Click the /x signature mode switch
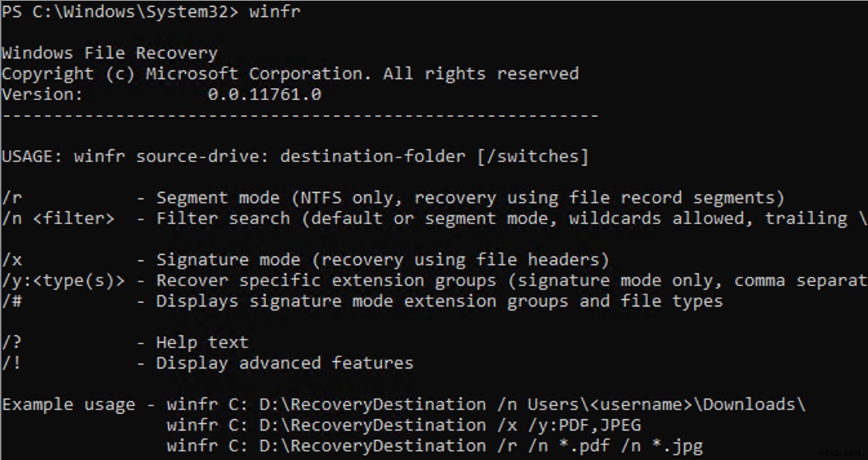This screenshot has height=460, width=868. click(12, 260)
